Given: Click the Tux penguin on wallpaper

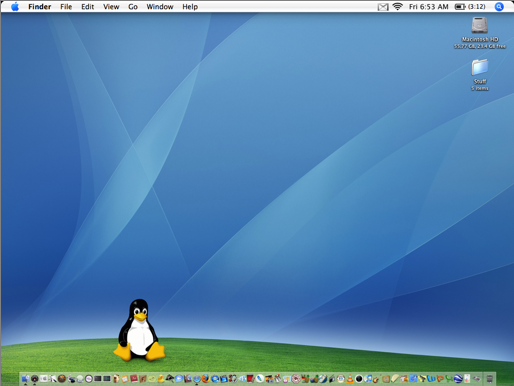Looking at the screenshot, I should [139, 330].
